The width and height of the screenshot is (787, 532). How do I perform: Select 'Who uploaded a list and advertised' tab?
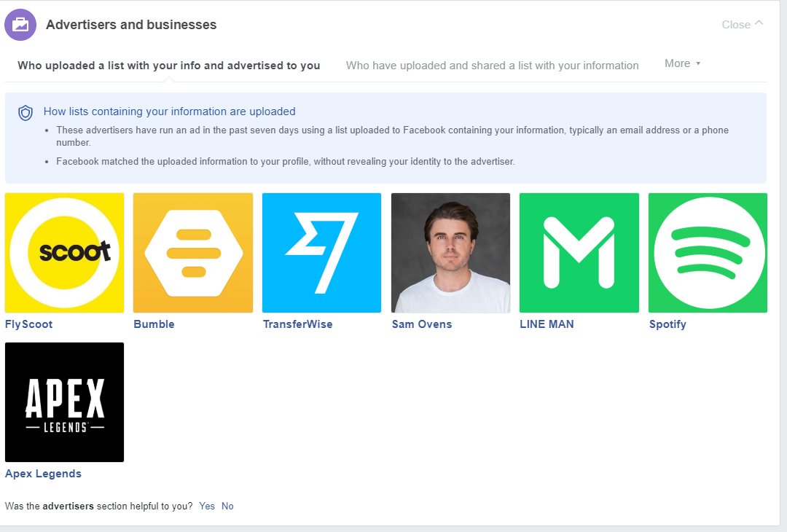pos(169,66)
